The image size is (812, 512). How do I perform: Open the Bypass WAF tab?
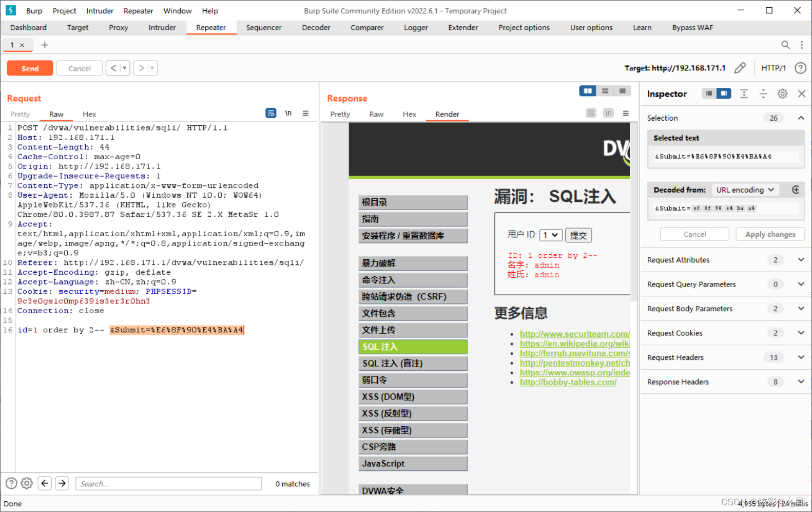[692, 28]
